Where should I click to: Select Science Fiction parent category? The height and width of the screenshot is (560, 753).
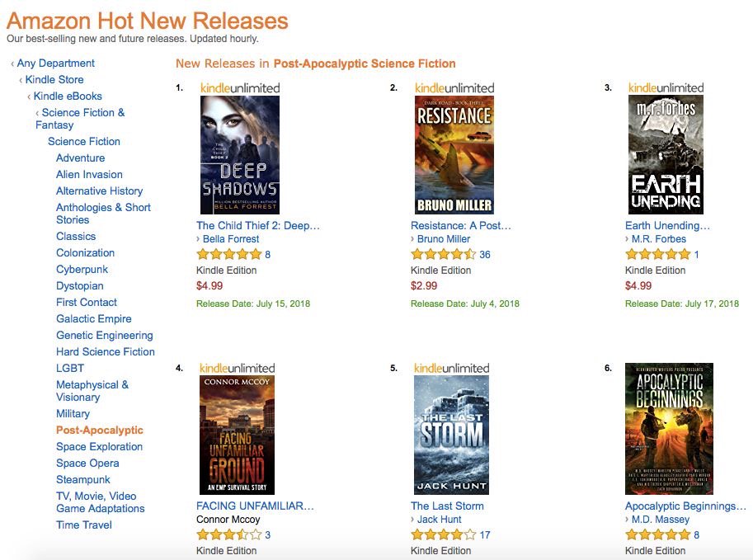pyautogui.click(x=84, y=141)
